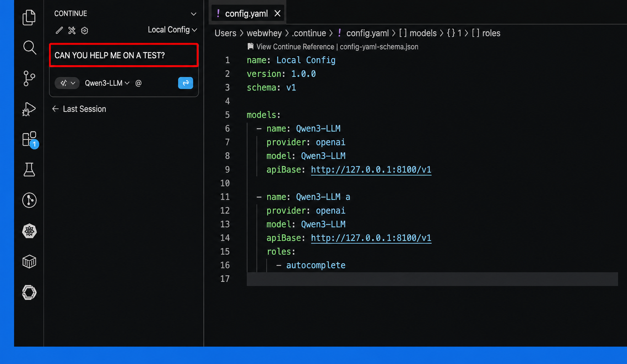Click the tools icon in Continue panel

click(x=72, y=30)
